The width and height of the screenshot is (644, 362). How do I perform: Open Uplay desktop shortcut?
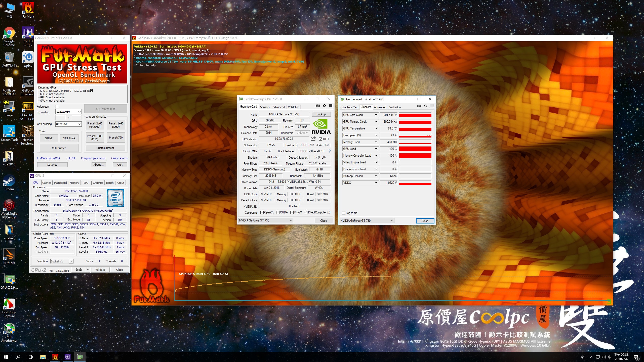tap(28, 60)
